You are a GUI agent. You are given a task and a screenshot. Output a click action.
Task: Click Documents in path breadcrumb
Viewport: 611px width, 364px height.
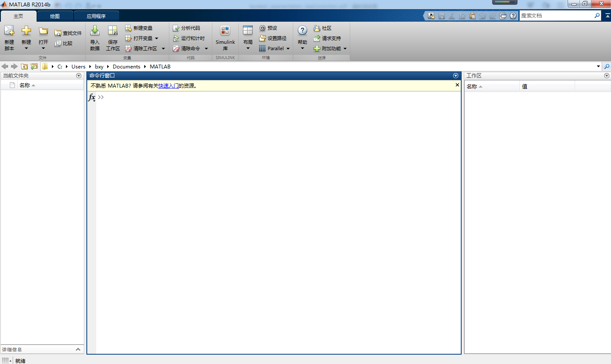(126, 67)
